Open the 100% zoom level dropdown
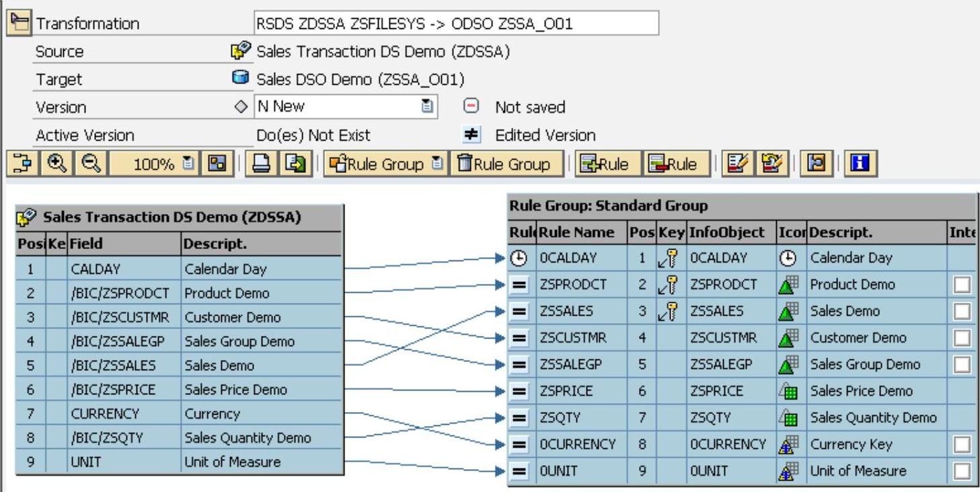The width and height of the screenshot is (980, 492). (188, 164)
